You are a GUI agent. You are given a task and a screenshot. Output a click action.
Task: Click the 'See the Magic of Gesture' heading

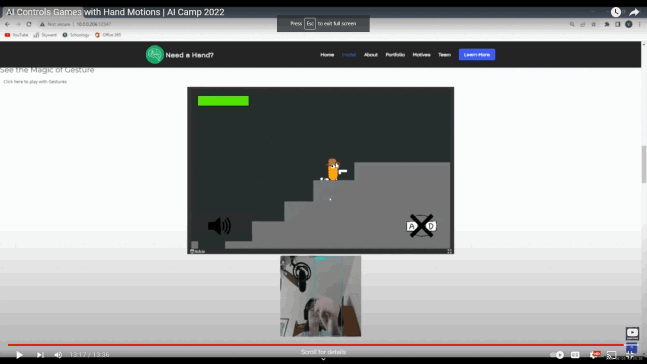coord(47,70)
